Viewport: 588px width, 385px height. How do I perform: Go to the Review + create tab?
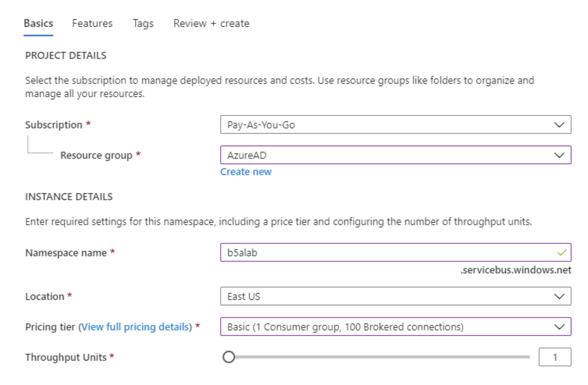211,23
